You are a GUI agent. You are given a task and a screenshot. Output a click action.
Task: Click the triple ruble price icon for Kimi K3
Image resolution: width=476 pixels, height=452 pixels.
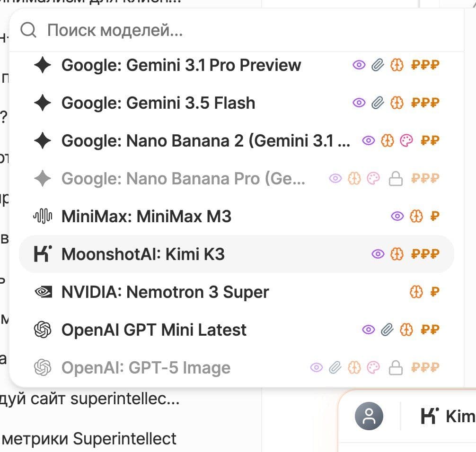pos(425,254)
